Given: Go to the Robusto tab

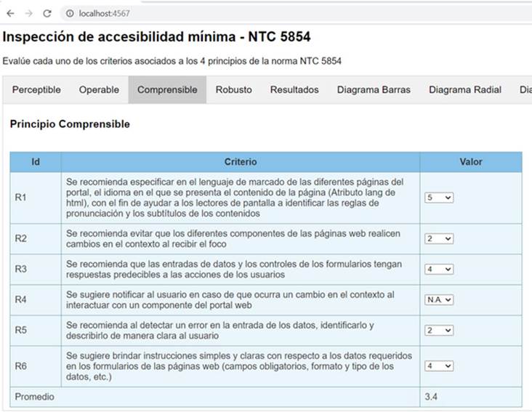Looking at the screenshot, I should pos(234,90).
